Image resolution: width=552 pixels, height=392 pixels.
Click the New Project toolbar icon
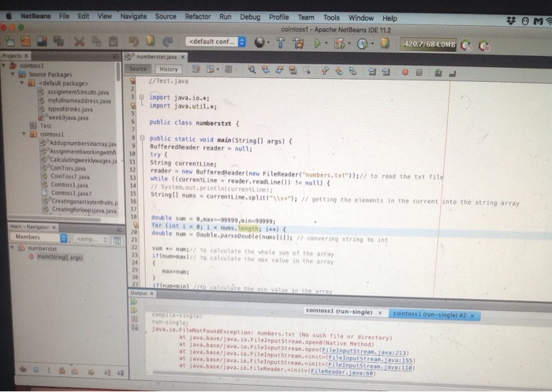click(x=25, y=42)
